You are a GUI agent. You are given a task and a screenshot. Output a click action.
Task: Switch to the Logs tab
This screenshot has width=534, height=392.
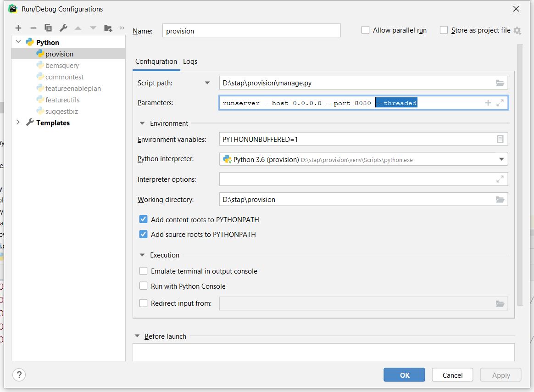click(190, 62)
